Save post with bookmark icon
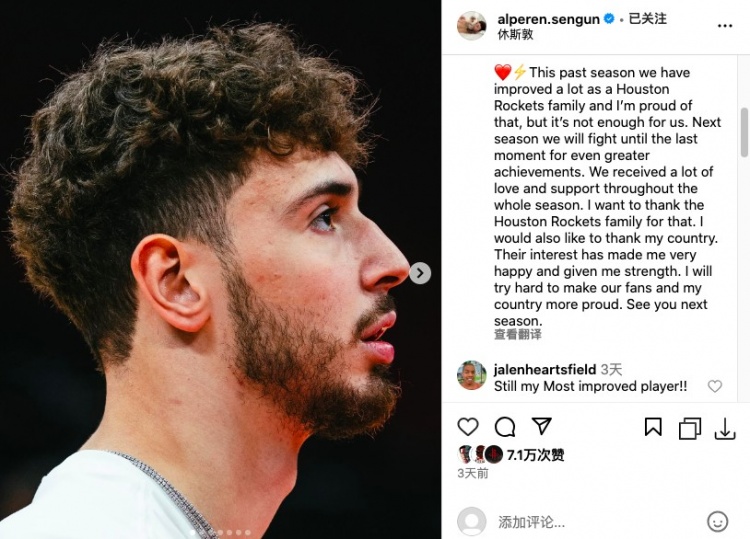Screen dimensions: 750x539 653,427
